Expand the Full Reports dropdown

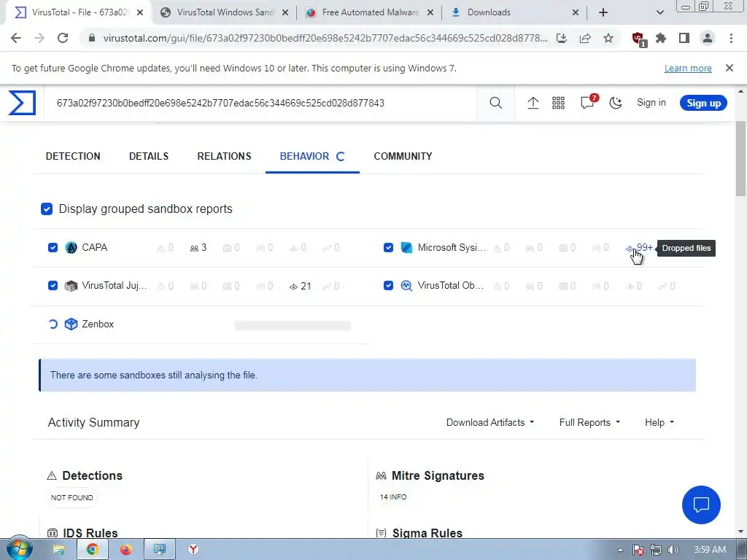(589, 422)
